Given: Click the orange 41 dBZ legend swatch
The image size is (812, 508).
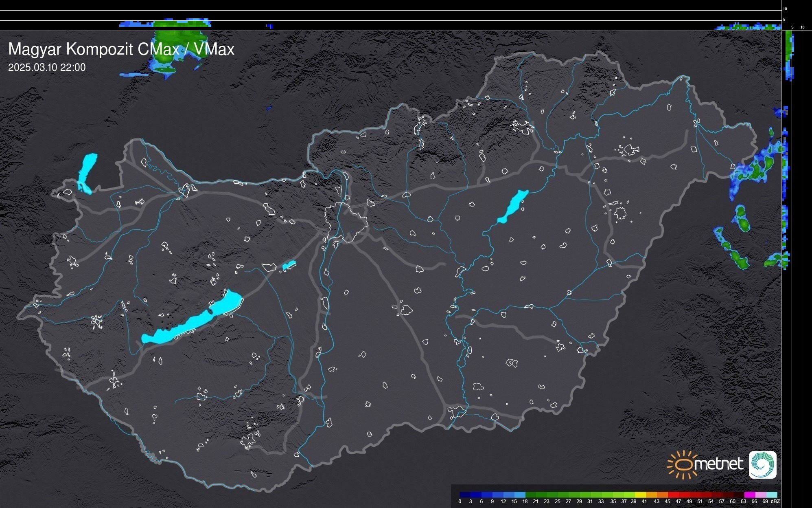Looking at the screenshot, I should click(x=651, y=495).
